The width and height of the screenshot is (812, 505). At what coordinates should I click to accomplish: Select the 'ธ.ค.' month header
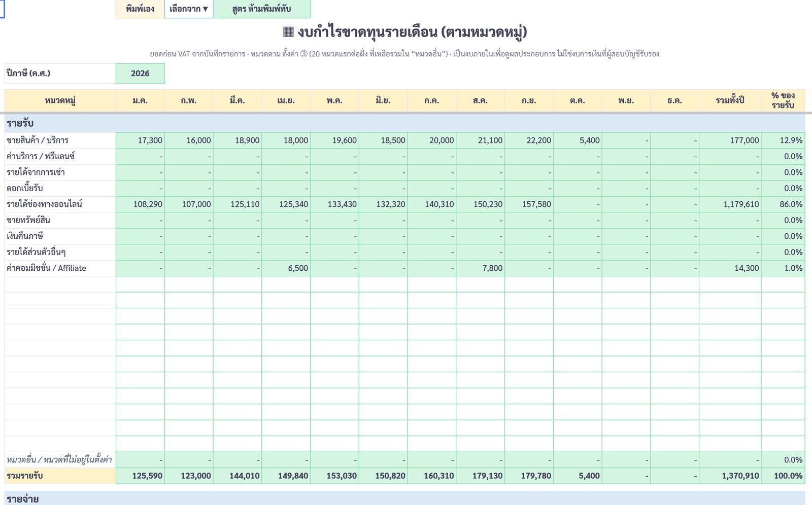coord(674,100)
